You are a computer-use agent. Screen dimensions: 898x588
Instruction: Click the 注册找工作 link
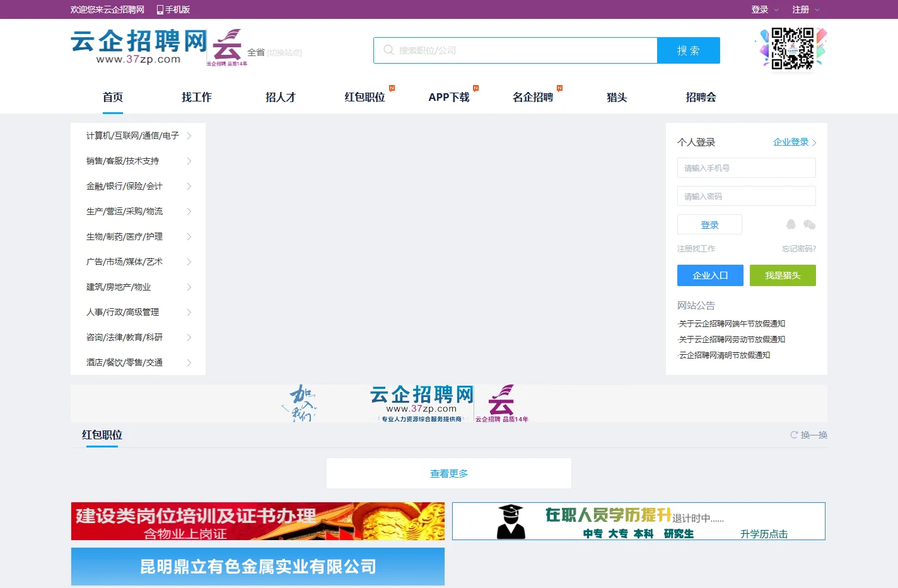[x=696, y=248]
